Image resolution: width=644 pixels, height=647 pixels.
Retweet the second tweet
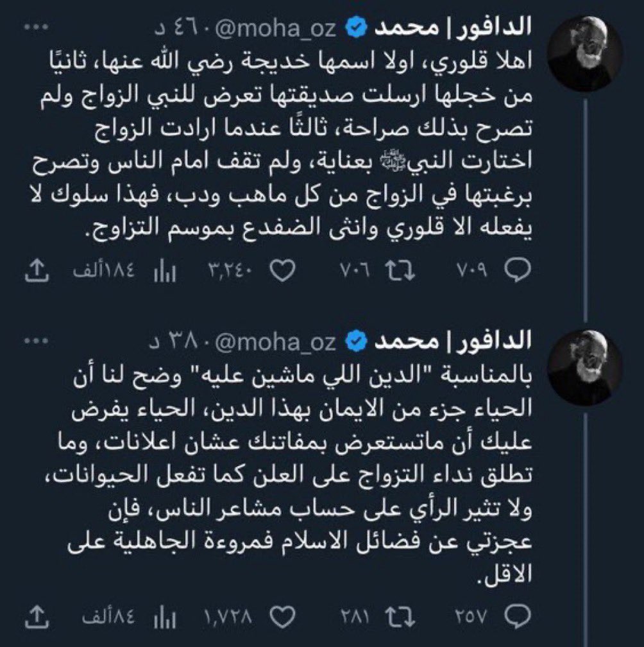[400, 617]
